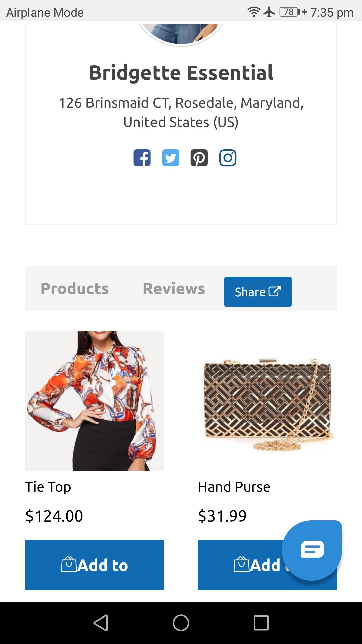Open the Tie Top product image
Viewport: 362px width, 644px height.
(95, 401)
